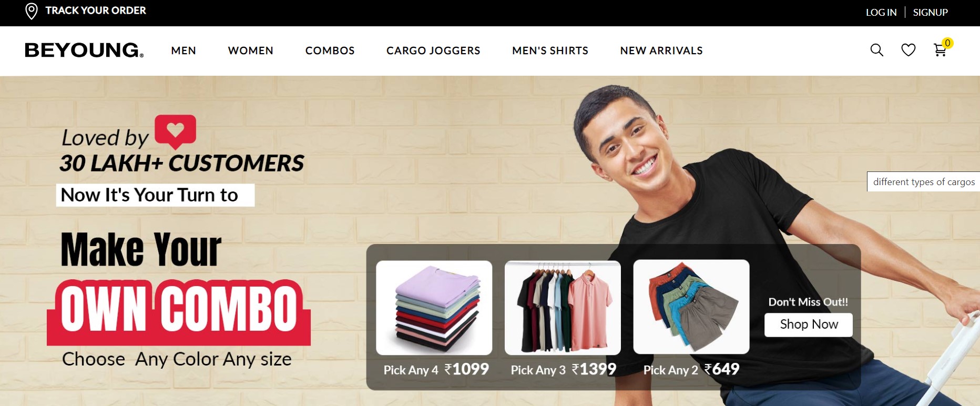Screen dimensions: 980x406
Task: Open CARGO JOGGERS section
Action: 433,50
